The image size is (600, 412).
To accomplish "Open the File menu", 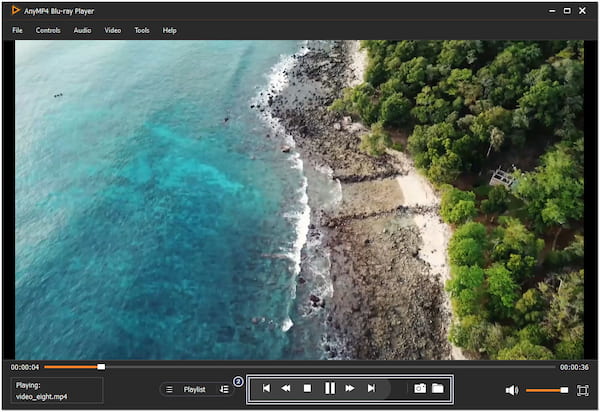I will pyautogui.click(x=17, y=30).
